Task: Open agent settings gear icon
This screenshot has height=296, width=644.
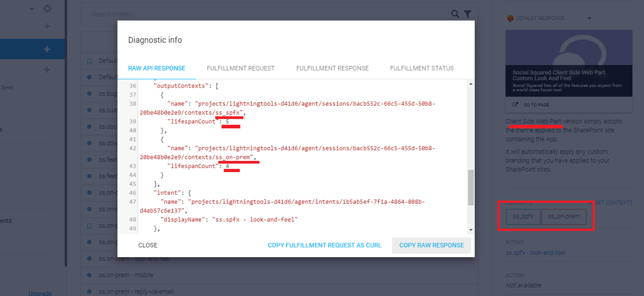Action: coord(47,9)
